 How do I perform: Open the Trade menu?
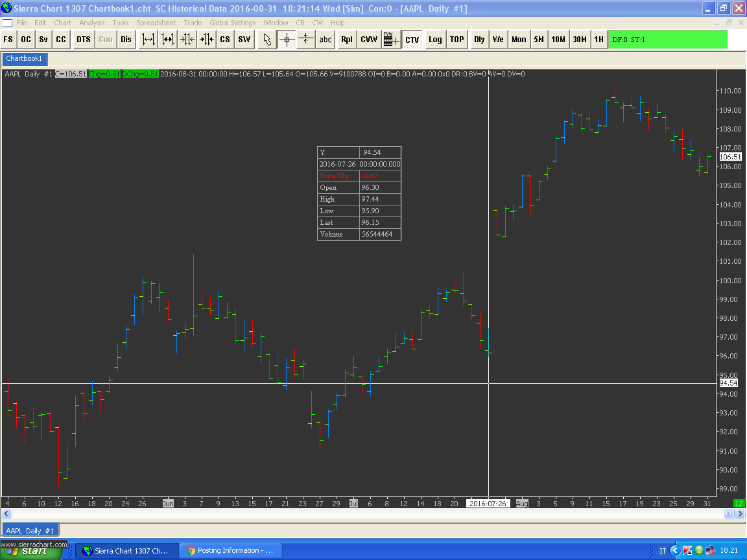[x=193, y=23]
